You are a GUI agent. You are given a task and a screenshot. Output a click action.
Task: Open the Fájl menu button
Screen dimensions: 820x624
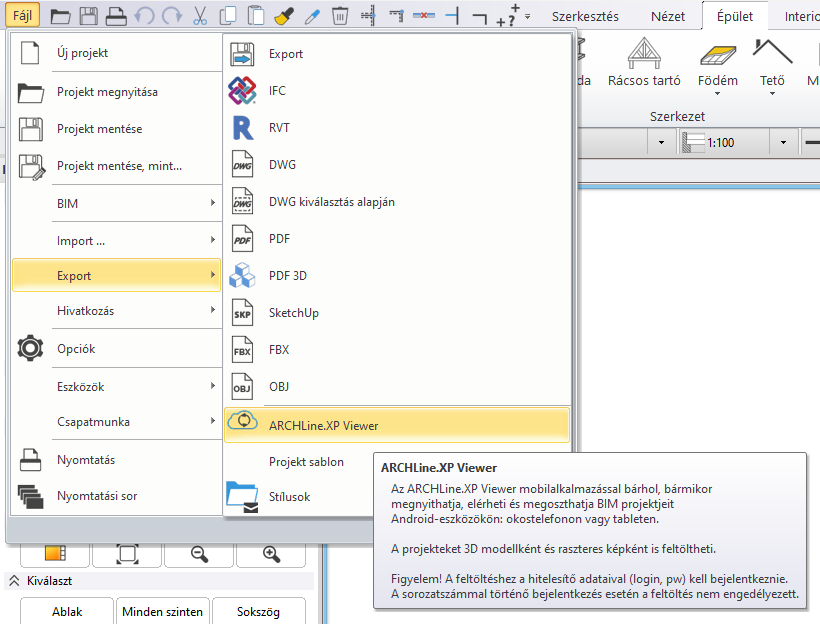[22, 16]
